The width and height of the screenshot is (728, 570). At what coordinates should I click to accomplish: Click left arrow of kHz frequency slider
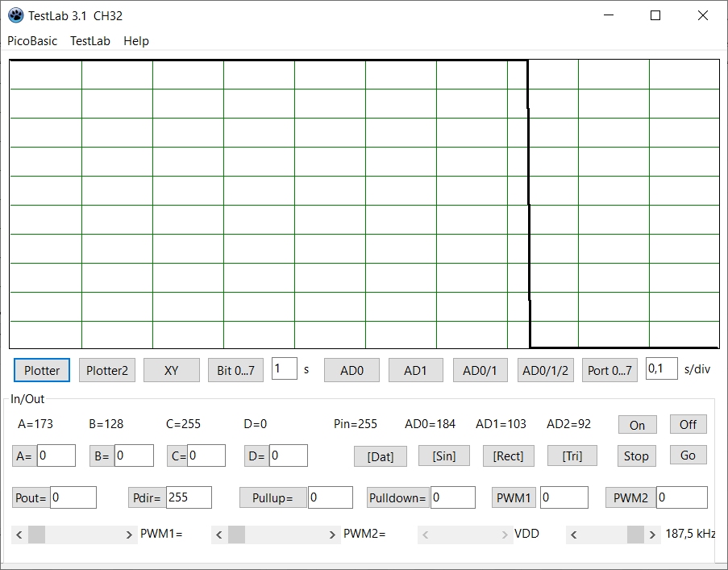coord(573,535)
